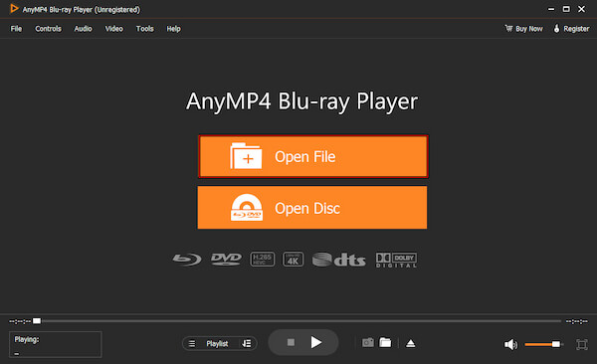Enter full screen mode

(582, 344)
